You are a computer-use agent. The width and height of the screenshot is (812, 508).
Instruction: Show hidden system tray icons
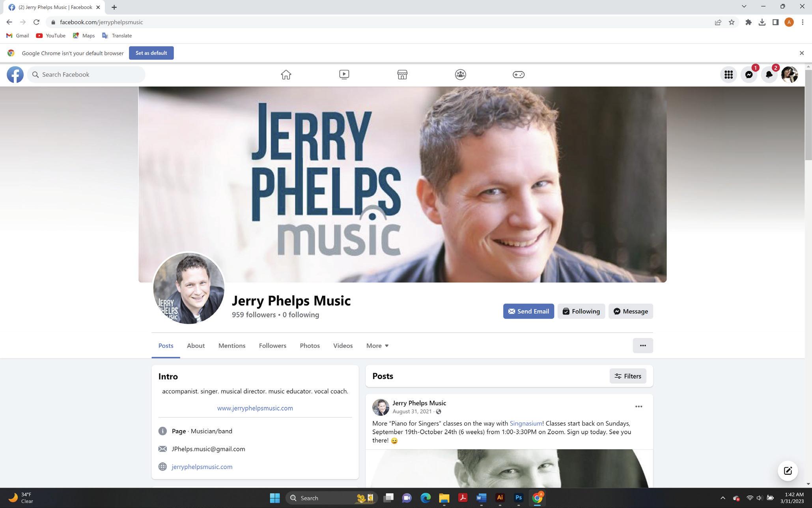pos(722,498)
